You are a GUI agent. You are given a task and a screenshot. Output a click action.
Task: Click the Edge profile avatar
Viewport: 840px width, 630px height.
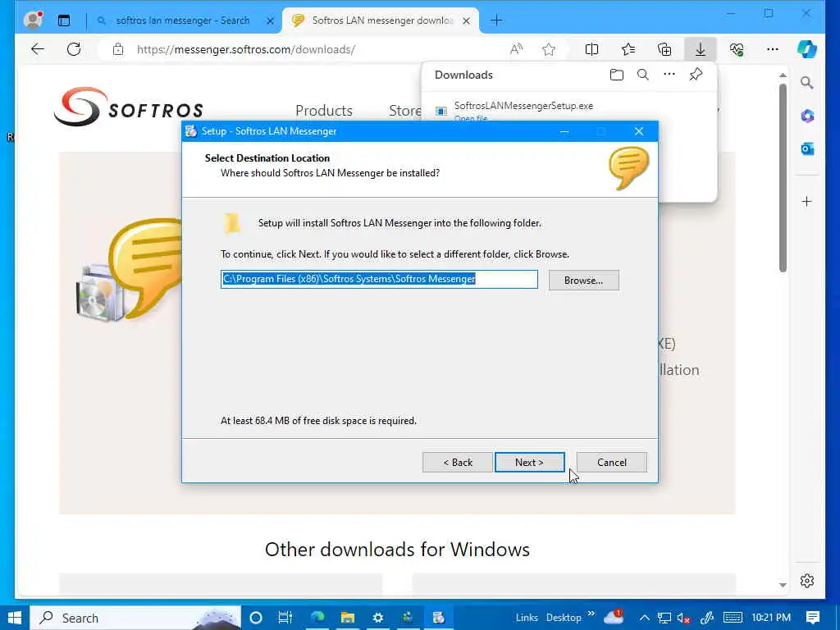pos(33,21)
